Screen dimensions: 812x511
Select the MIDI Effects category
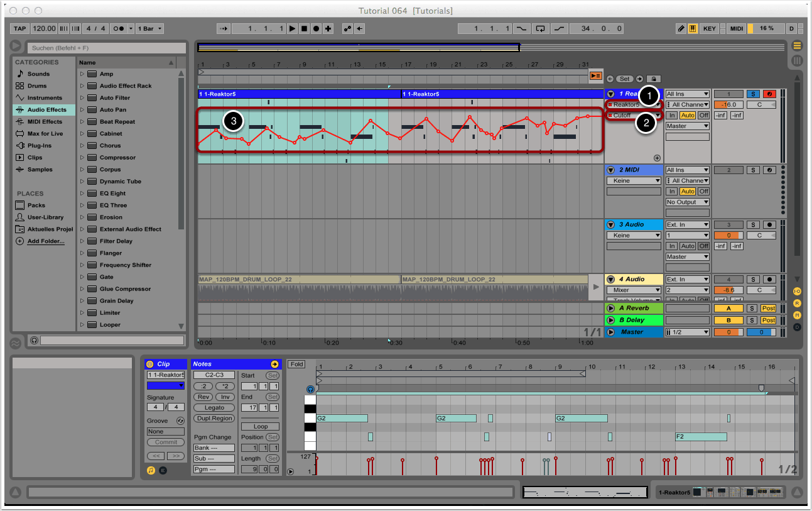tap(45, 122)
